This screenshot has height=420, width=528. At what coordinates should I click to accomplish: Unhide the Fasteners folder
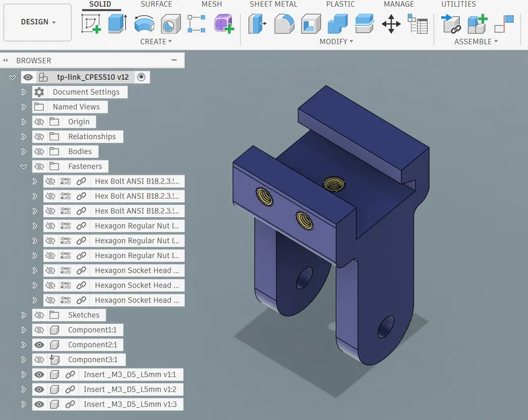pyautogui.click(x=39, y=166)
